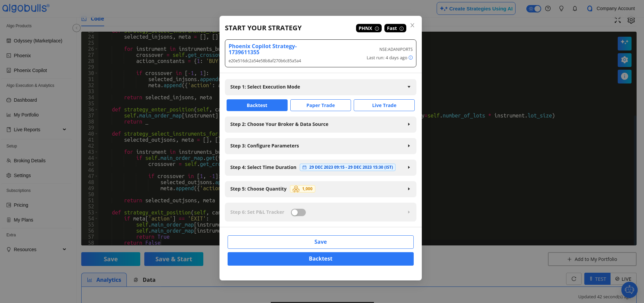Viewport: 644px width, 303px height.
Task: Open Phoenix Copilot Strategy-1739611355 link
Action: click(263, 49)
